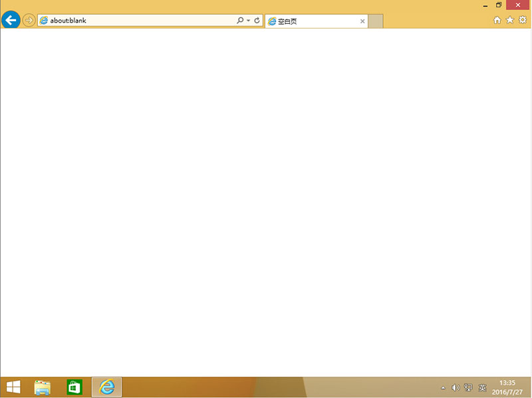Close the Internet Explorer window
Viewport: 532px width, 398px height.
pyautogui.click(x=518, y=5)
